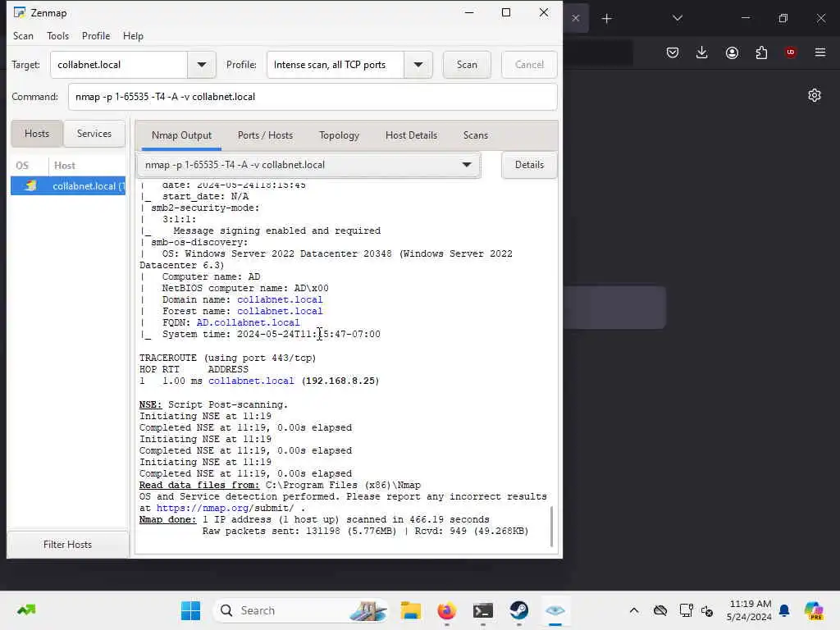This screenshot has width=840, height=630.
Task: Open Firefox list all tabs chevron
Action: [677, 18]
